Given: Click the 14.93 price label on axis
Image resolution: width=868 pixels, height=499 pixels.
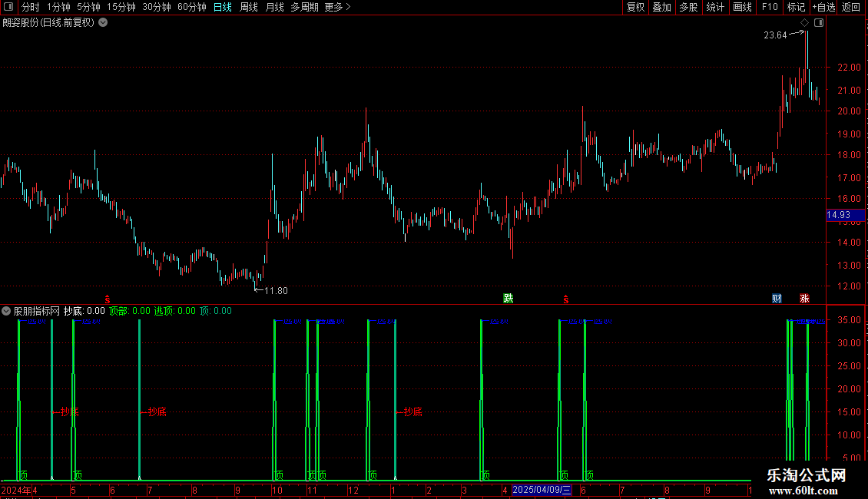Looking at the screenshot, I should click(x=845, y=215).
